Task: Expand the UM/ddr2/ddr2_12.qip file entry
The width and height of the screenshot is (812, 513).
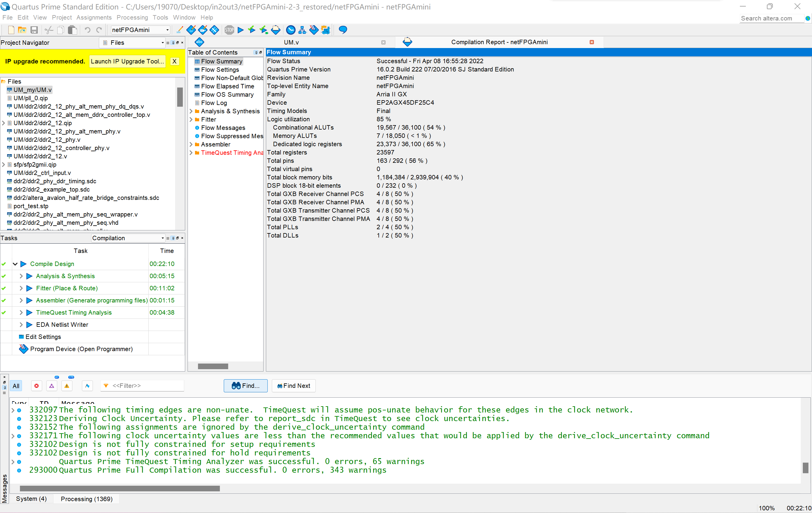Action: tap(3, 123)
